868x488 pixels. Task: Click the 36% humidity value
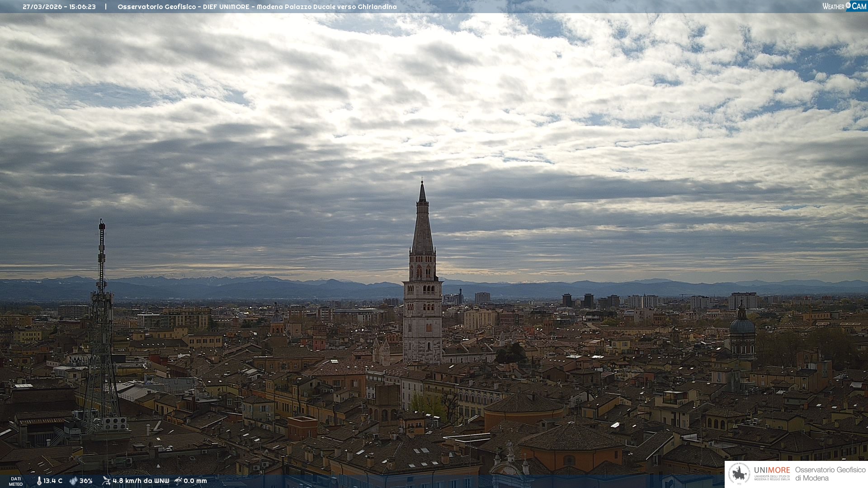(x=86, y=481)
